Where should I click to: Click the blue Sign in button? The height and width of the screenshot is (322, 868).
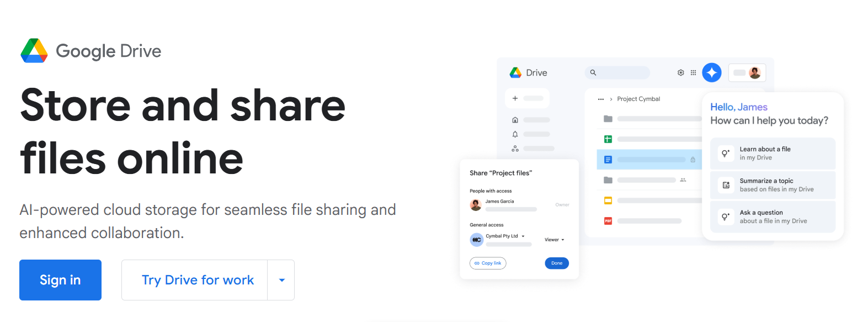tap(60, 280)
